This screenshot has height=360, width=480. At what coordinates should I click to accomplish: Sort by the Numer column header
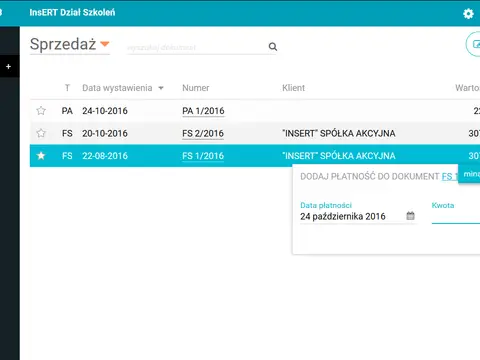pyautogui.click(x=196, y=88)
